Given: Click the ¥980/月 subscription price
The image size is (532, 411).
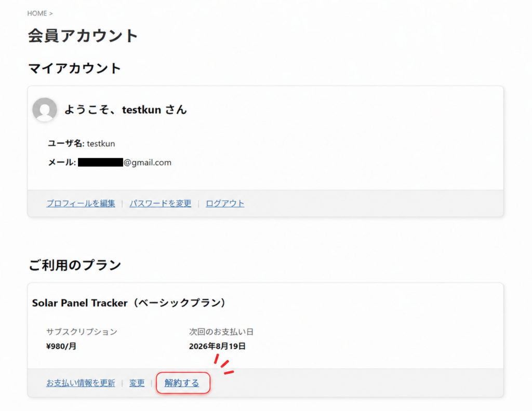Looking at the screenshot, I should pos(61,346).
